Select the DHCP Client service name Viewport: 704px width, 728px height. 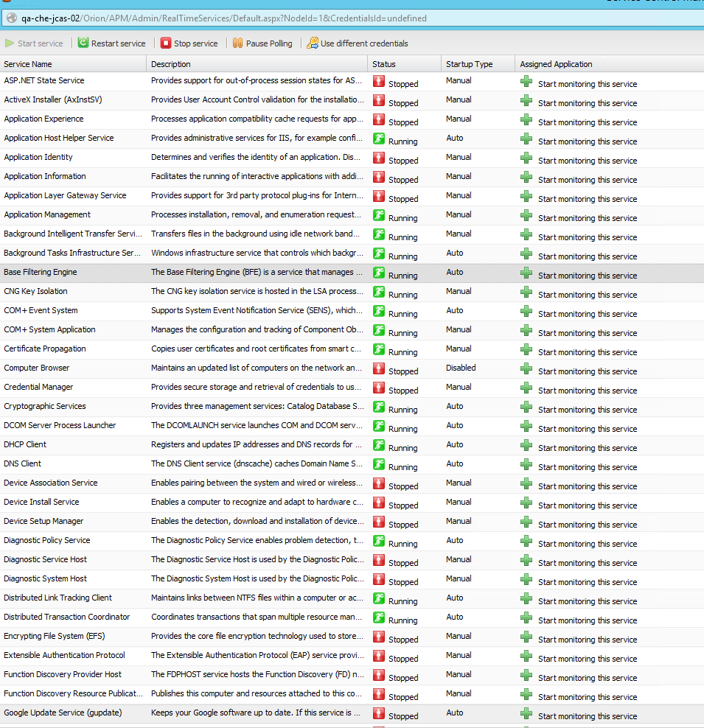pos(25,444)
